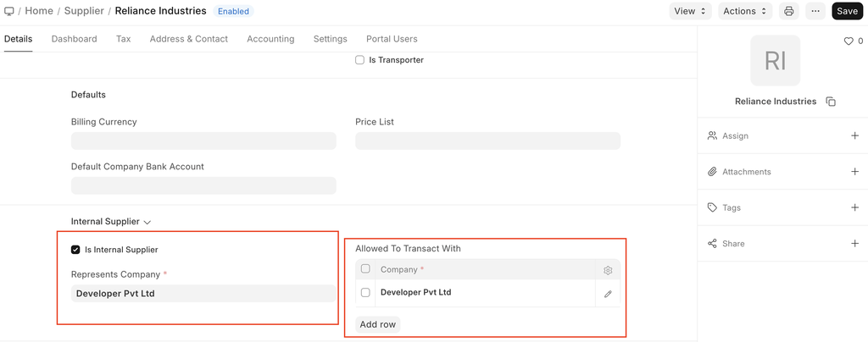Add a tag using the Tags plus icon

[x=854, y=207]
